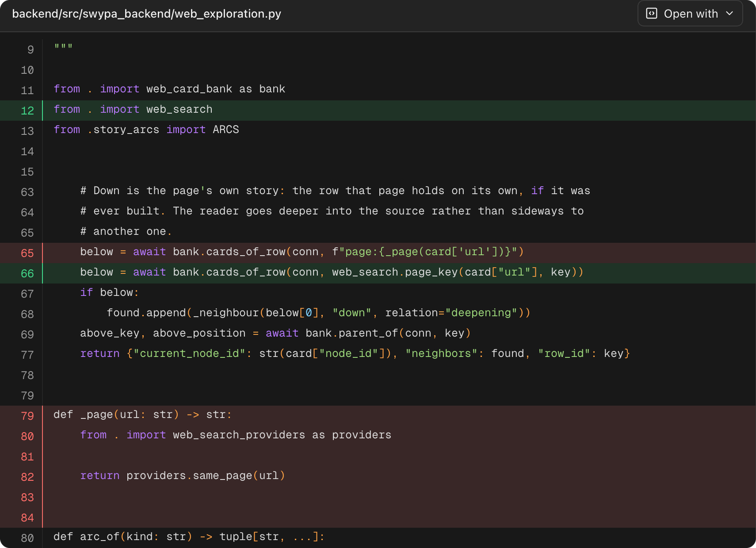The height and width of the screenshot is (548, 756).
Task: Click comment line '# ever built. The reader goes deeper'
Action: coord(332,211)
